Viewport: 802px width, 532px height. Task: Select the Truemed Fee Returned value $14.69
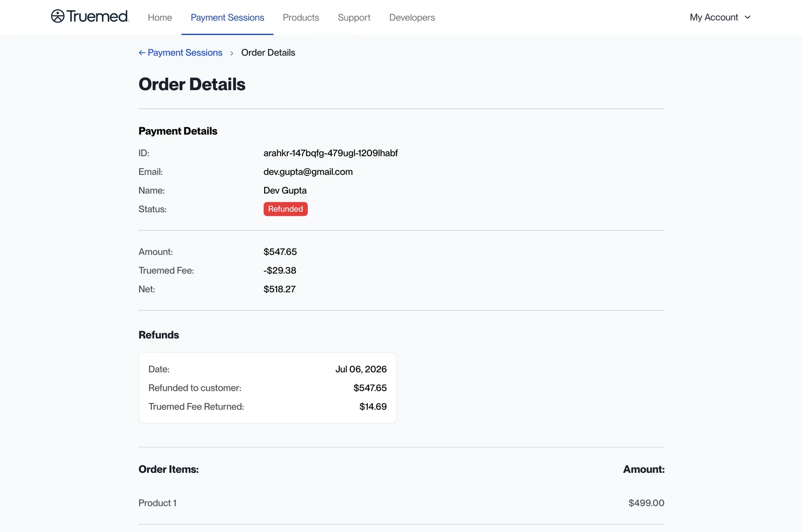[x=373, y=407]
